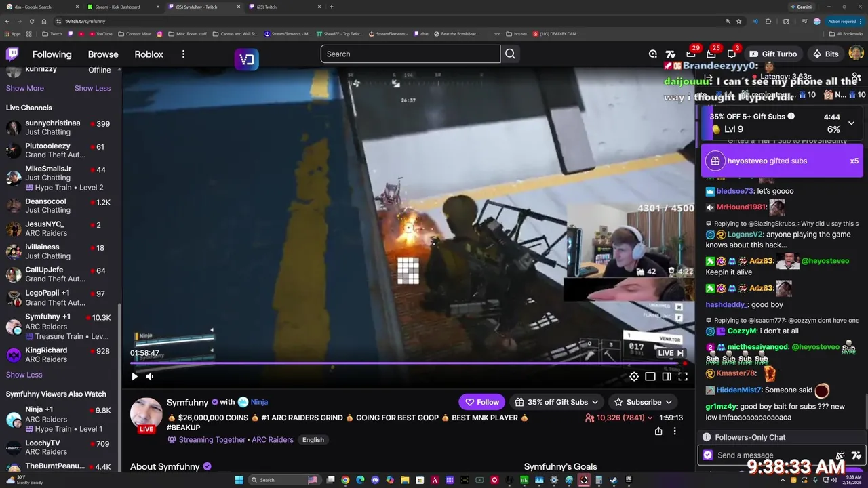Open heyosteveo gifted subs banner
868x488 pixels.
(x=782, y=161)
